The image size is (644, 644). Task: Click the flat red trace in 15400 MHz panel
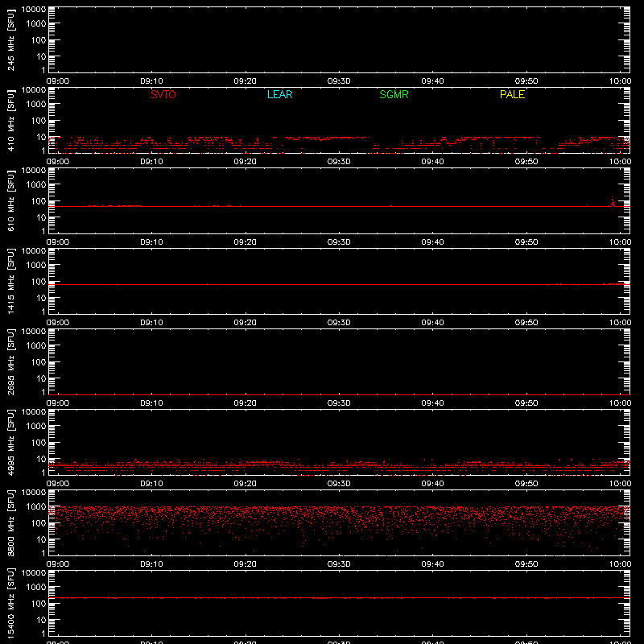(x=339, y=598)
